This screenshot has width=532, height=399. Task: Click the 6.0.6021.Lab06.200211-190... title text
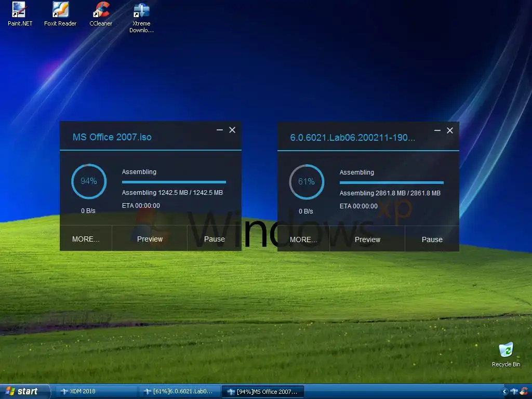pyautogui.click(x=353, y=138)
